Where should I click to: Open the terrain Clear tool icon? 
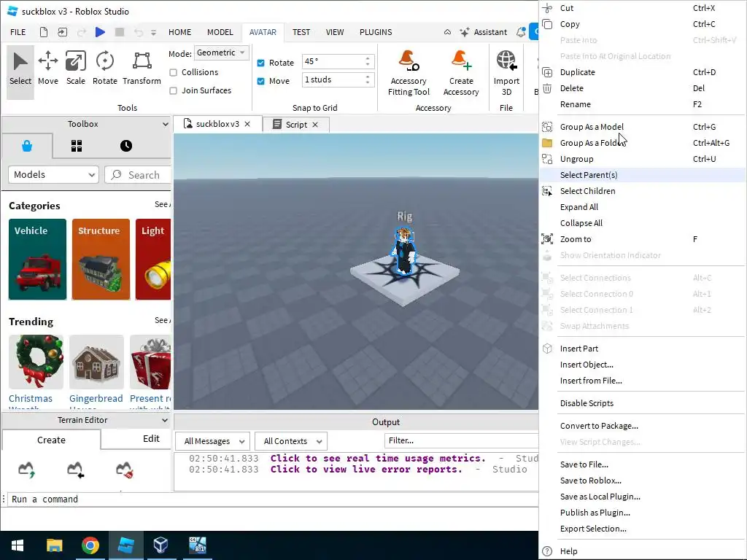point(125,470)
